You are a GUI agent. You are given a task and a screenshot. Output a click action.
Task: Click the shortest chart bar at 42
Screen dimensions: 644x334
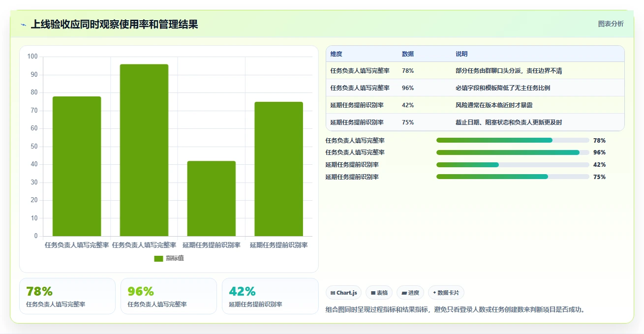[x=212, y=199]
